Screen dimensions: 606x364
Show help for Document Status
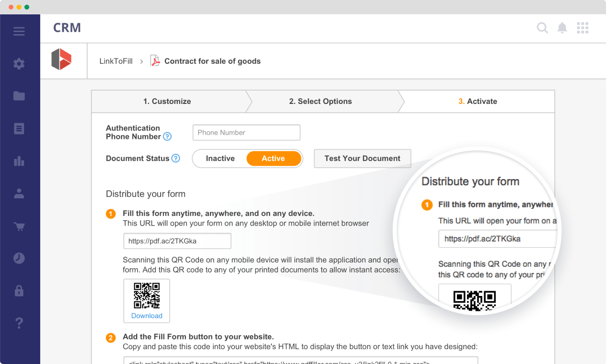[x=176, y=159]
